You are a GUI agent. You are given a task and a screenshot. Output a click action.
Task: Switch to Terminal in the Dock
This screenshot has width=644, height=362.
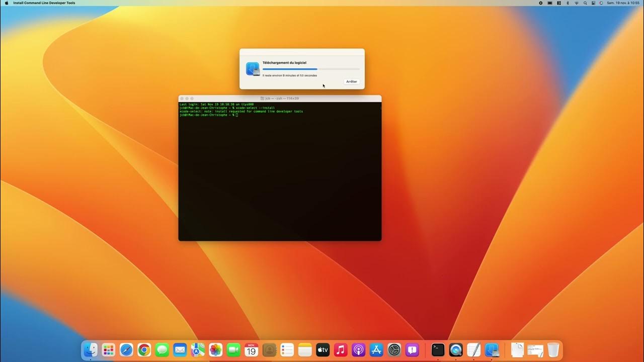pos(438,349)
